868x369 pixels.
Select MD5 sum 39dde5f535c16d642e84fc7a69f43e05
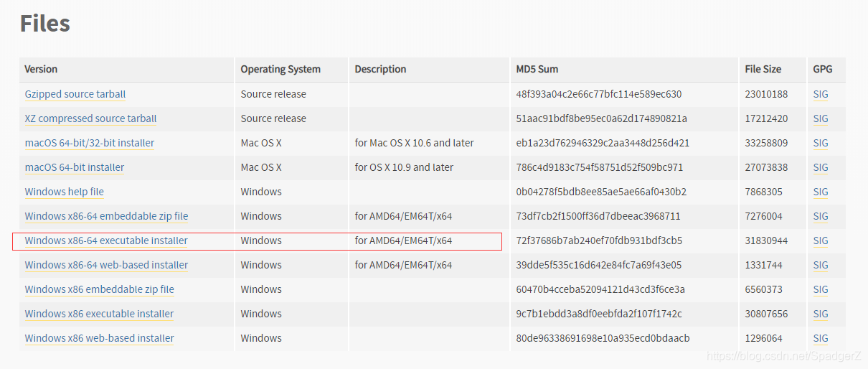point(599,265)
